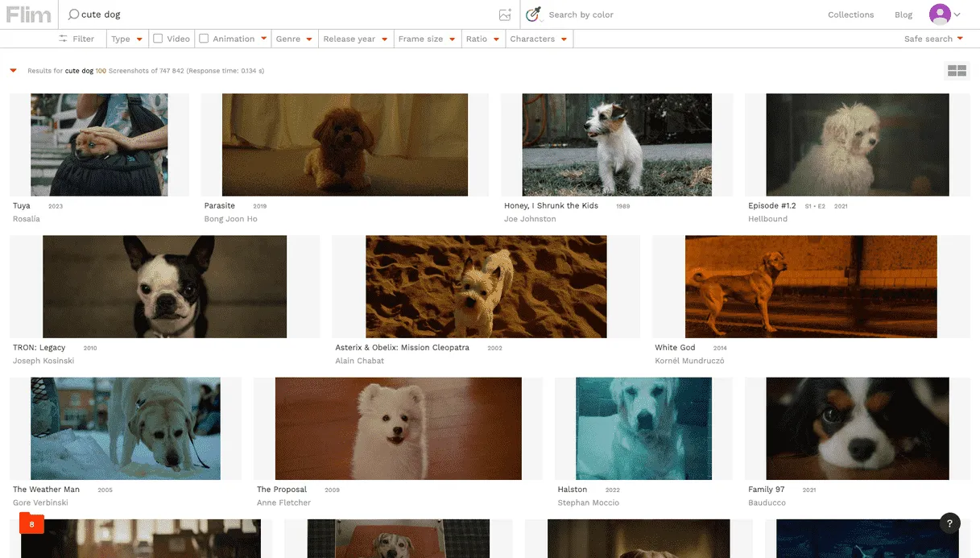Click director name Alain Chabat
Screen dimensions: 980x558
click(x=360, y=361)
